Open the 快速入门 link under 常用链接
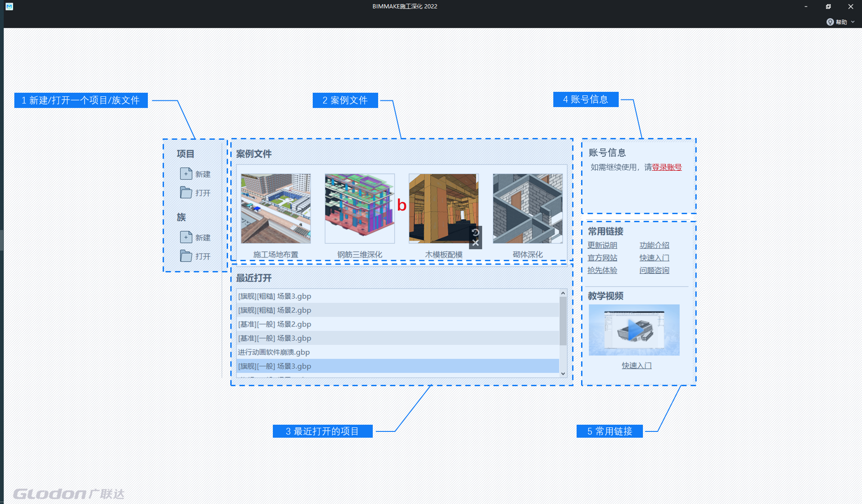 pyautogui.click(x=654, y=258)
